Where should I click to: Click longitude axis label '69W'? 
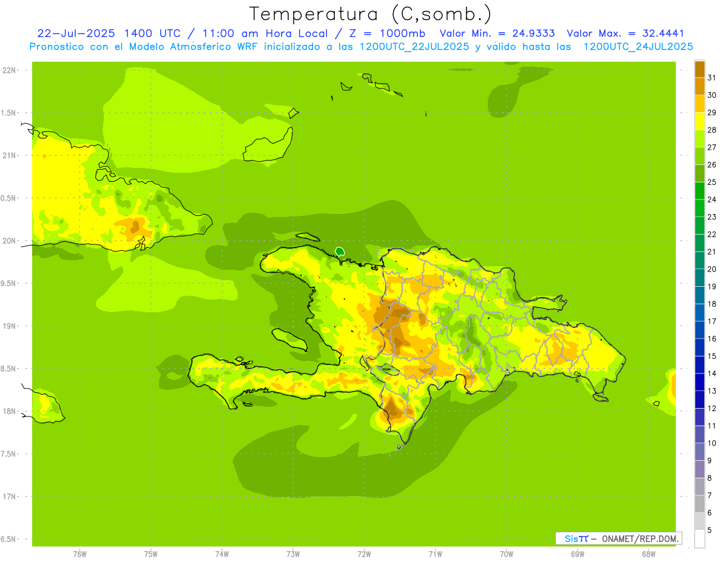coord(578,554)
